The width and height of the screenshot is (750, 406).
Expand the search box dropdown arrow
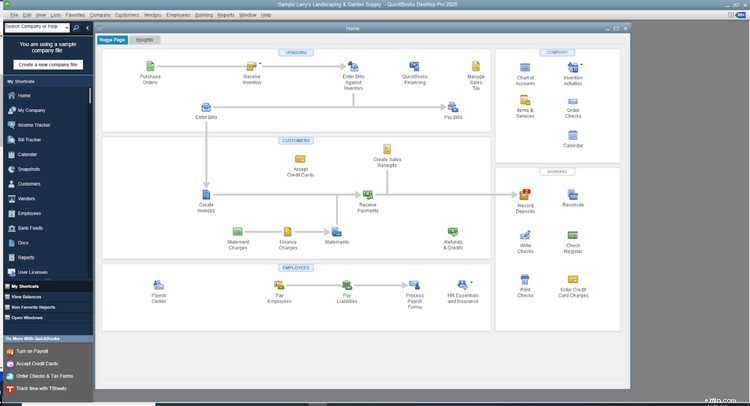pyautogui.click(x=65, y=27)
